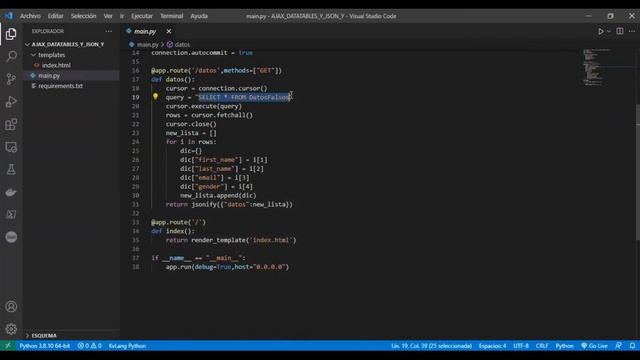This screenshot has width=640, height=360.
Task: Open the Selección menu
Action: (x=83, y=16)
